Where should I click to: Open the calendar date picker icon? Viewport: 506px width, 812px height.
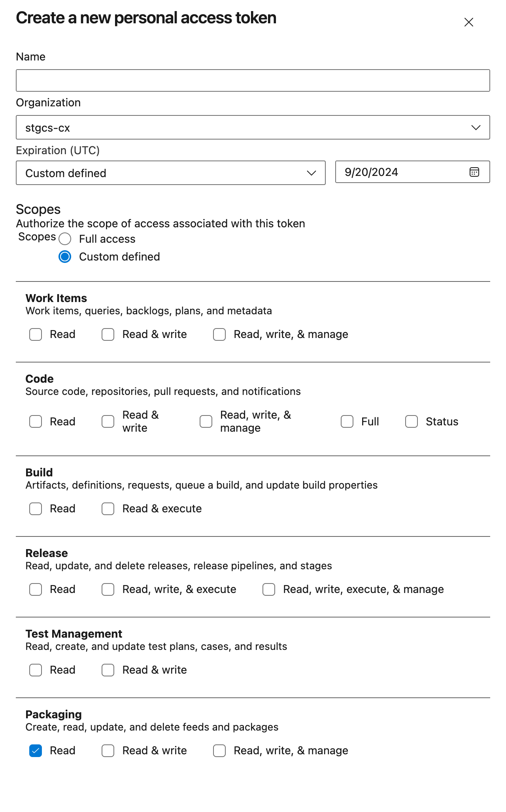(x=474, y=172)
